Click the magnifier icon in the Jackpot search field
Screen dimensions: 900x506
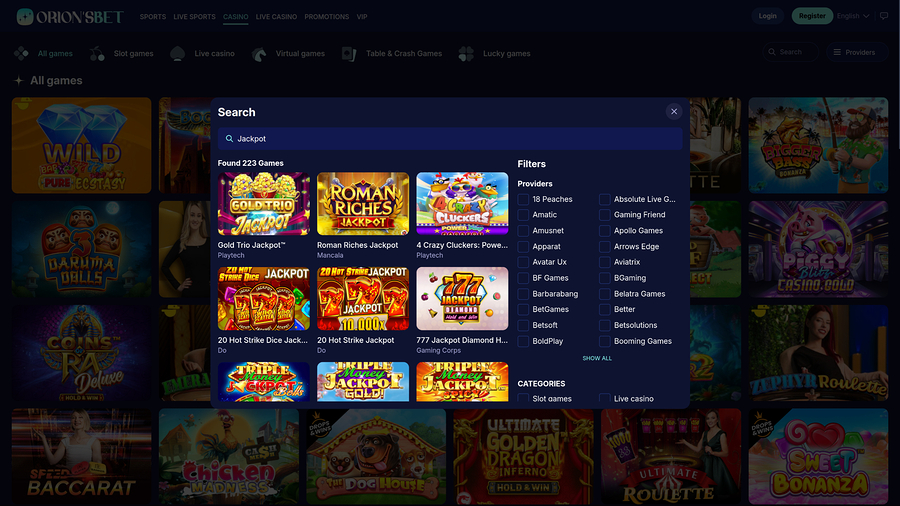pos(229,139)
